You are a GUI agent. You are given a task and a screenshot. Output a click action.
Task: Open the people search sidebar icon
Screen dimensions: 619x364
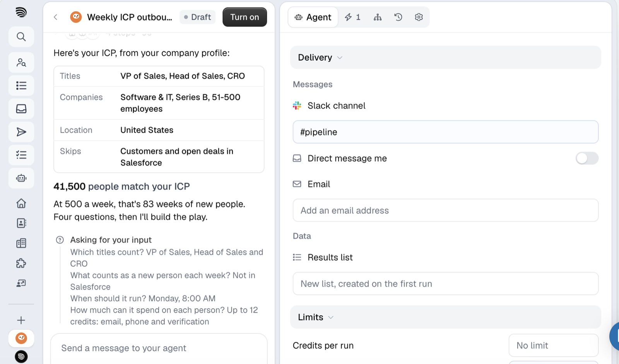coord(21,62)
